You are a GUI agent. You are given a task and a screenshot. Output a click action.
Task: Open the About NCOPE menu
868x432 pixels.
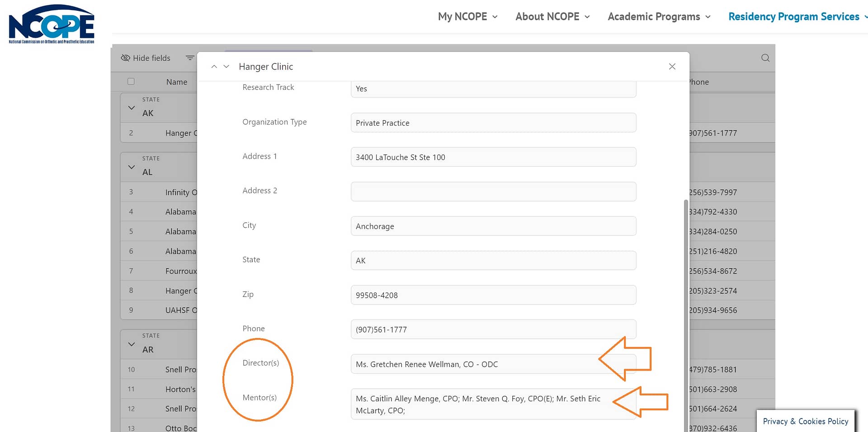pyautogui.click(x=552, y=17)
